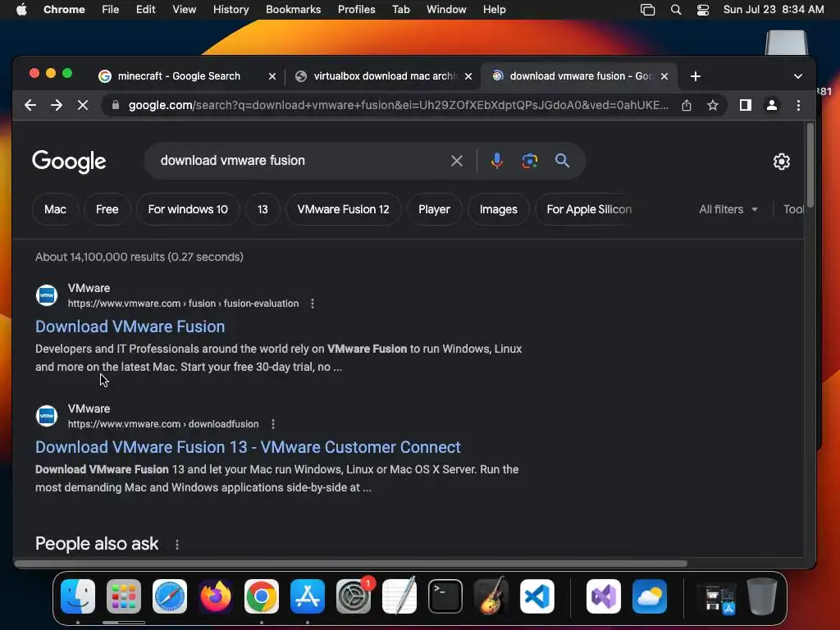Open System Settings from the Dock
840x630 pixels.
pyautogui.click(x=354, y=596)
